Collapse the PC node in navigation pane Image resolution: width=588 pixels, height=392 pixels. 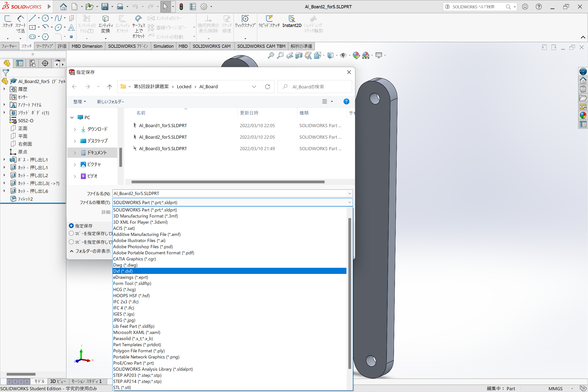point(72,118)
